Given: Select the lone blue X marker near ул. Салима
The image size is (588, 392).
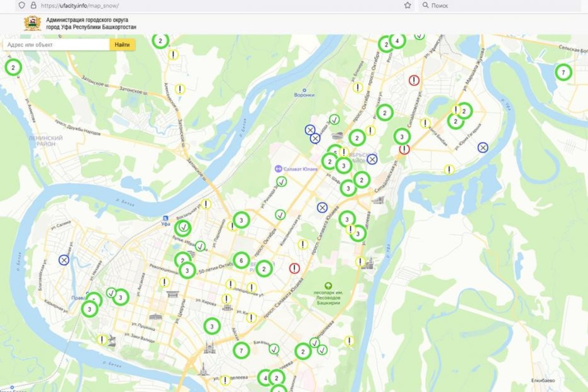Looking at the screenshot, I should [64, 260].
